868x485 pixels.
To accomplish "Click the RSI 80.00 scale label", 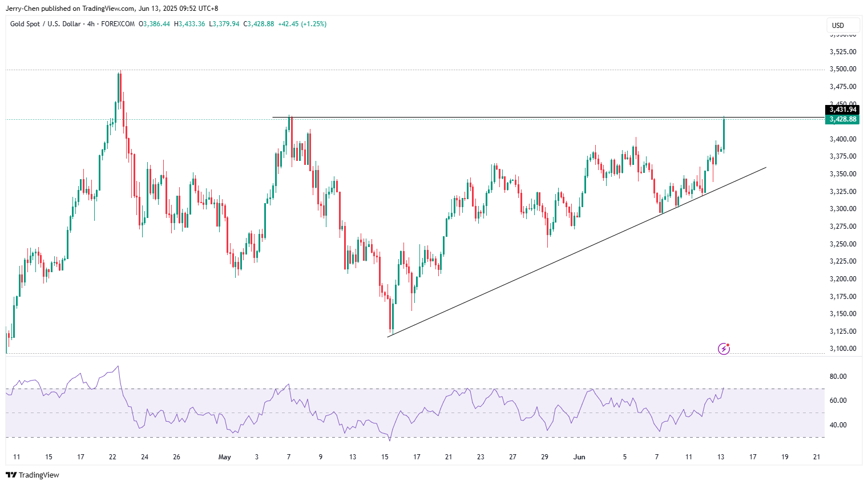I will (x=838, y=377).
